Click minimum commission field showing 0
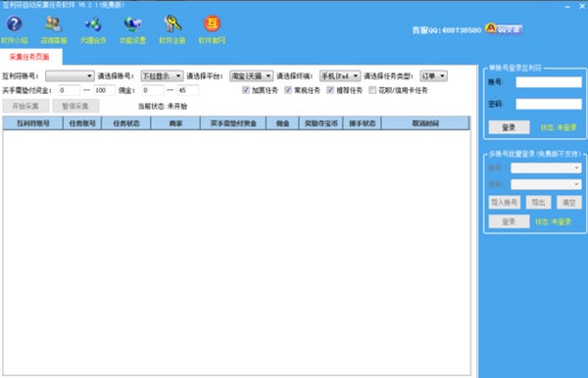 click(x=153, y=90)
